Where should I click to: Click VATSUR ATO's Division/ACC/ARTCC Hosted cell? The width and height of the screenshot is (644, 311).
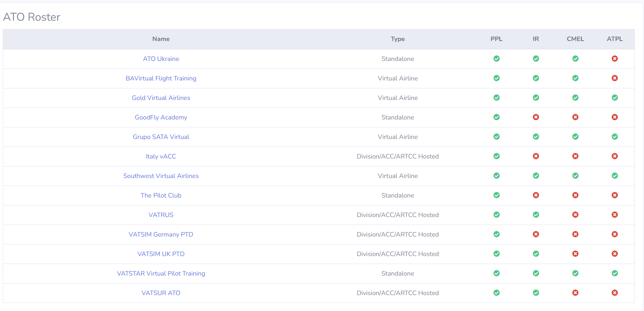pyautogui.click(x=398, y=293)
